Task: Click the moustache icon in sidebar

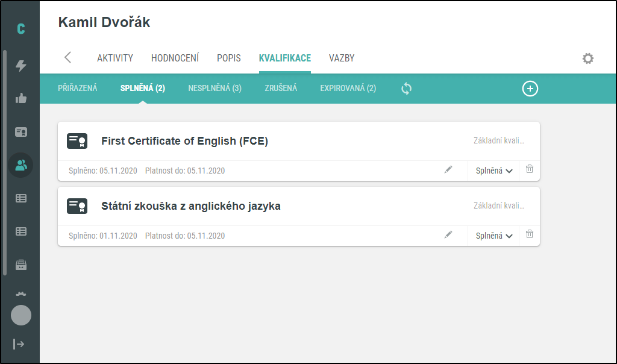Action: pyautogui.click(x=21, y=293)
